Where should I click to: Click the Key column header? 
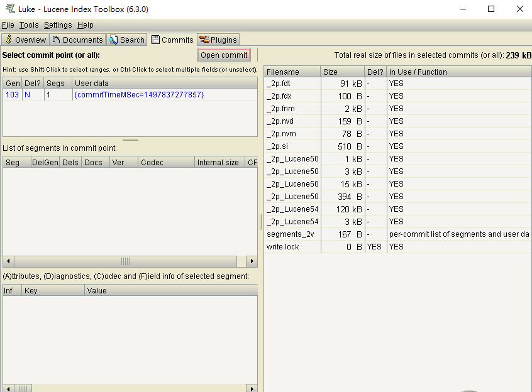point(53,291)
